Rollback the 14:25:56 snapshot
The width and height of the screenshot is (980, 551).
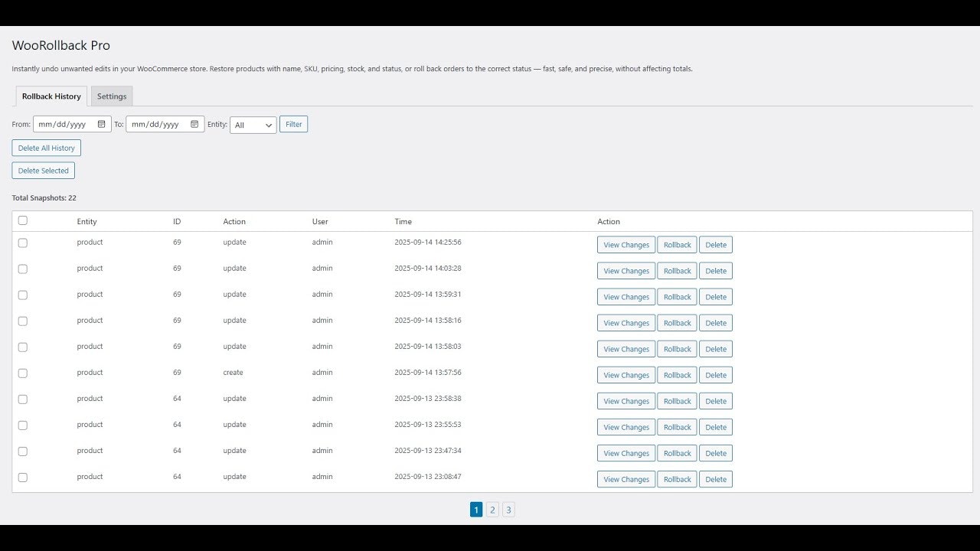(x=677, y=245)
